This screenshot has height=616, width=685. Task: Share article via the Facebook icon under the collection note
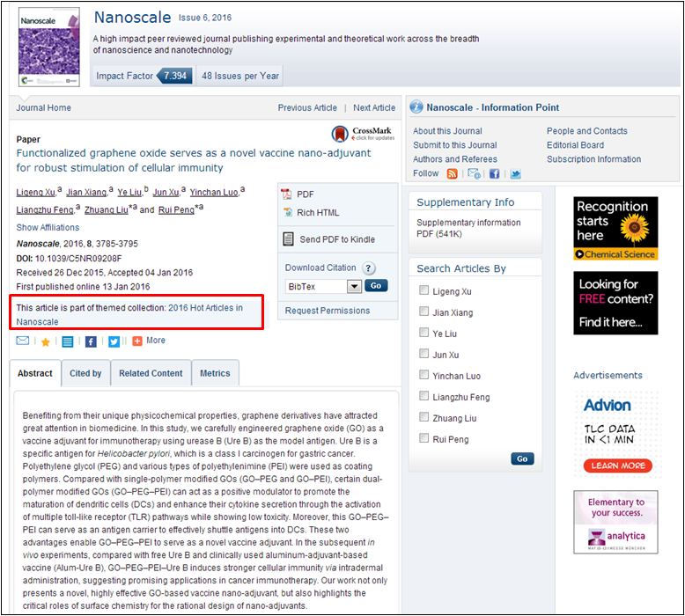tap(91, 341)
